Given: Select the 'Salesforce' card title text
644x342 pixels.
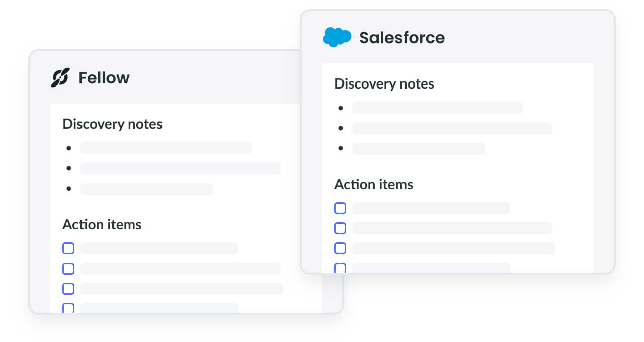Looking at the screenshot, I should [402, 38].
